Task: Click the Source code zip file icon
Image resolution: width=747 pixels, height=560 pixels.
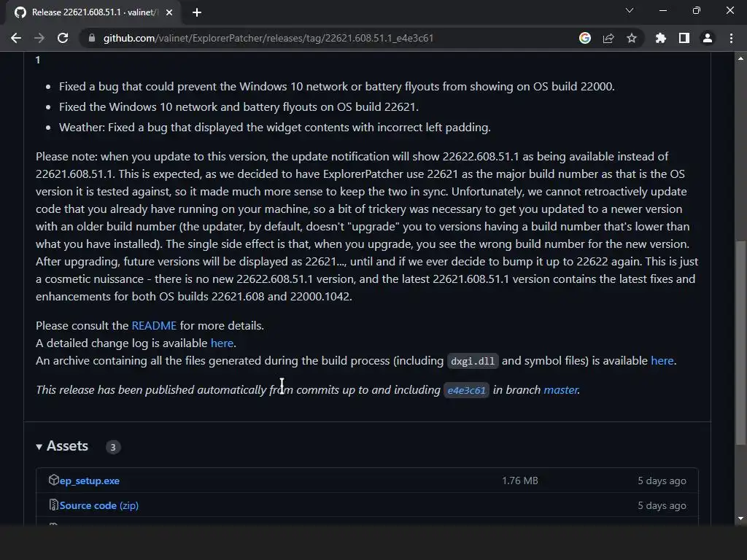Action: [x=53, y=505]
